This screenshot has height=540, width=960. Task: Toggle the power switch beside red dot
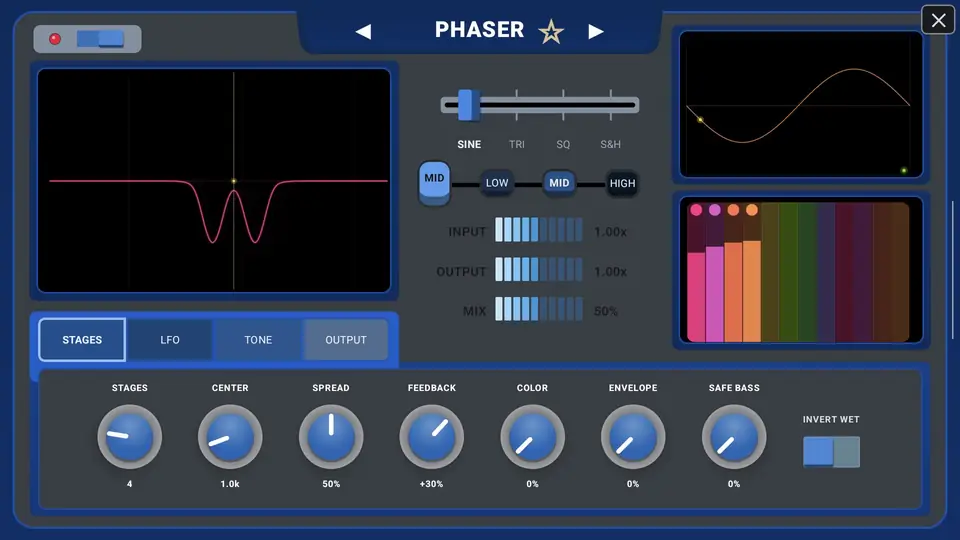[x=100, y=39]
